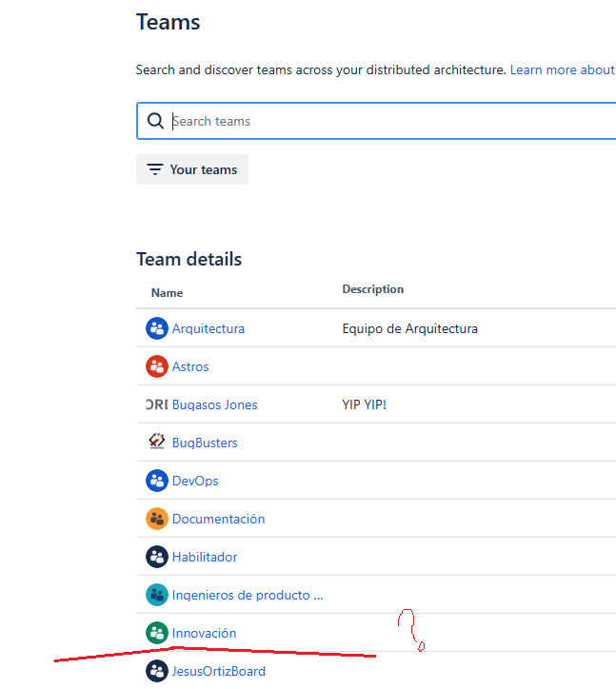Click the green Innovación team avatar

click(156, 633)
